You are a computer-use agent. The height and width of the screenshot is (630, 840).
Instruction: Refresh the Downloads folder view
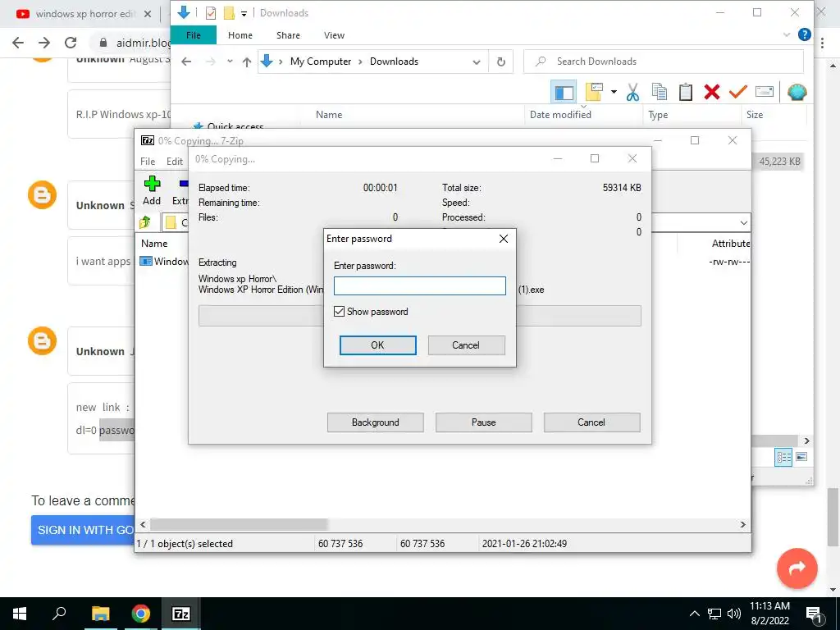(501, 62)
